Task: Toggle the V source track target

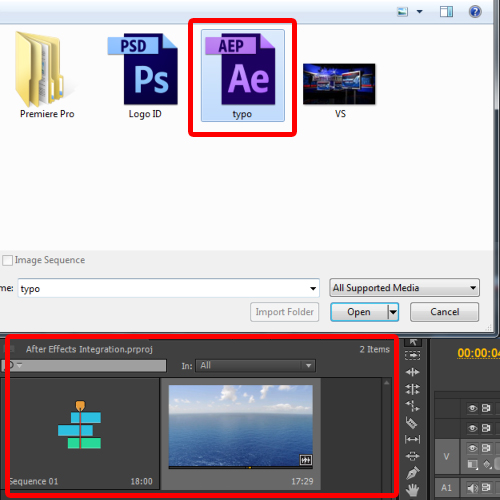Action: pos(447,456)
